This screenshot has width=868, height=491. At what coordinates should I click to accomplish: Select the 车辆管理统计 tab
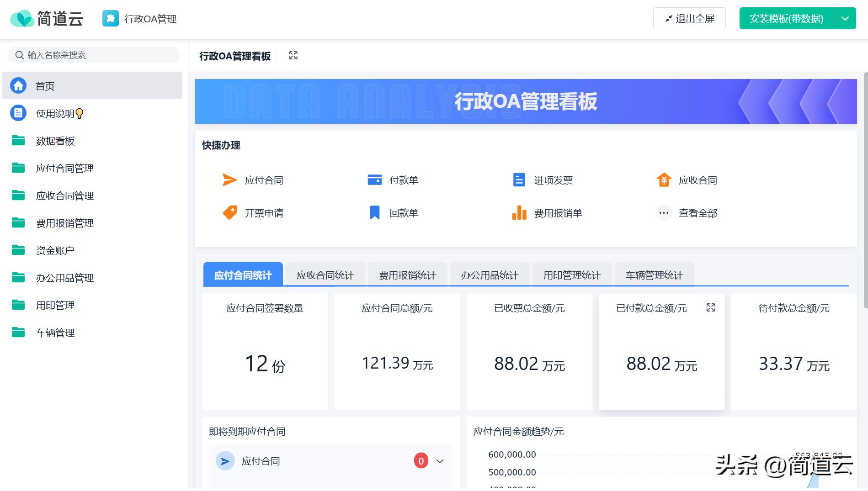tap(654, 275)
